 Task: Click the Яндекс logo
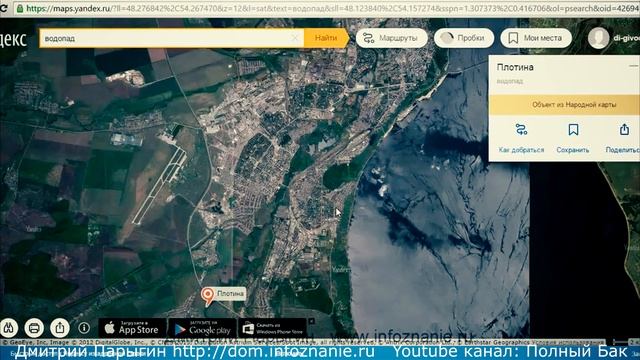pyautogui.click(x=13, y=39)
